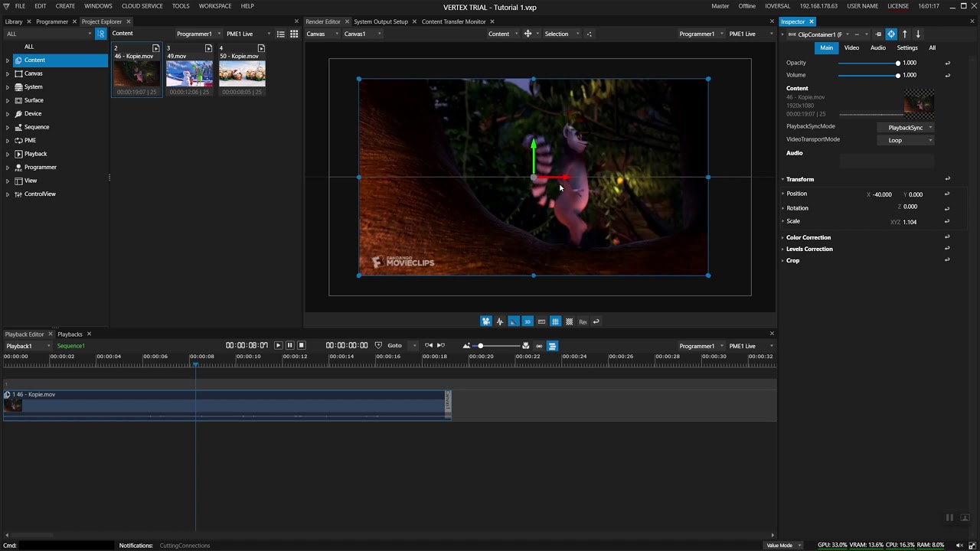Screen dimensions: 980x551
Task: Click the Playback item icon in tree
Action: 18,154
